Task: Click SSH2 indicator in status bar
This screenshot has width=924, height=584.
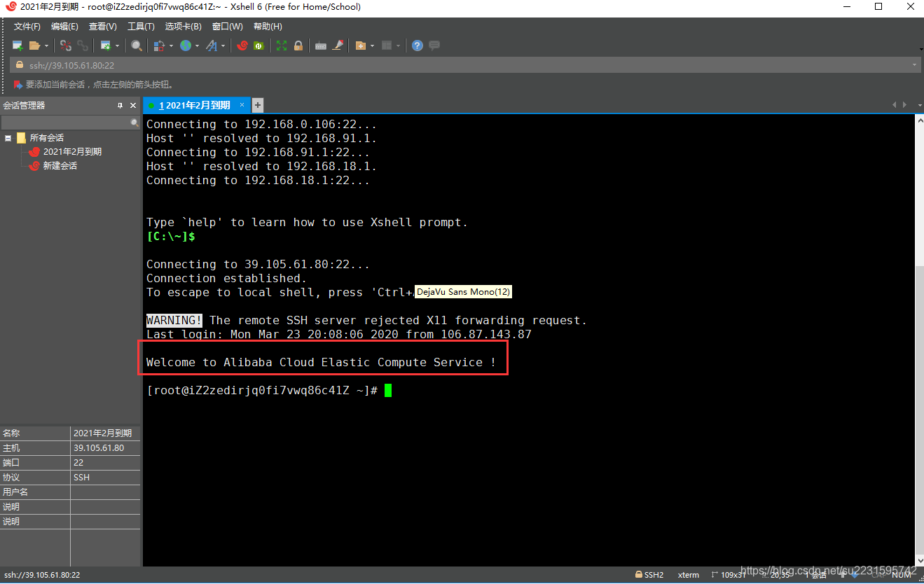Action: tap(649, 575)
